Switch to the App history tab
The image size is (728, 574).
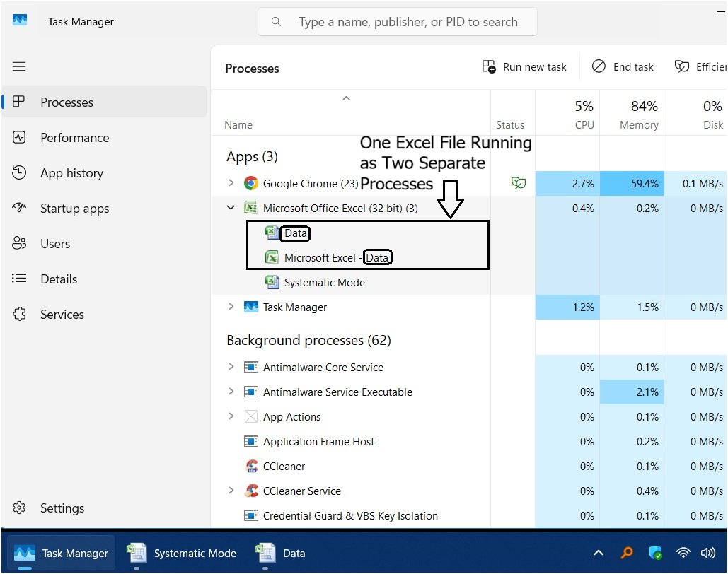click(104, 172)
